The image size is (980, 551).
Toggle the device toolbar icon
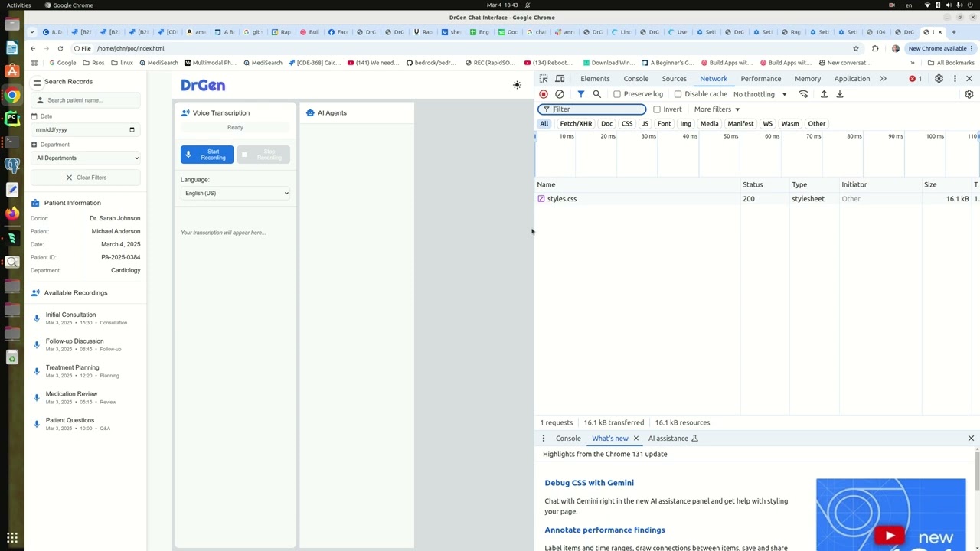coord(560,79)
